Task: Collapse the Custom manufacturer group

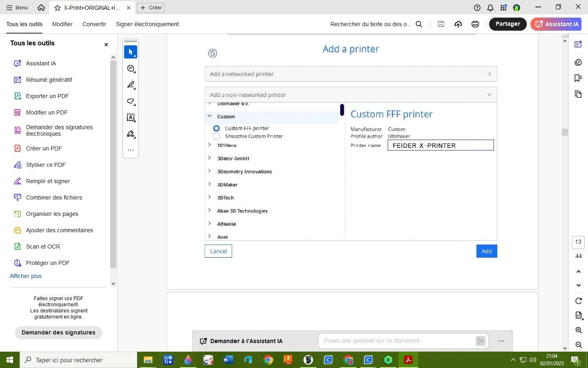Action: tap(209, 116)
